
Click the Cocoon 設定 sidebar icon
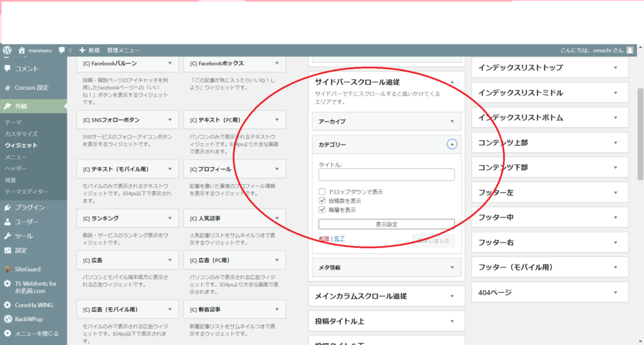click(8, 87)
